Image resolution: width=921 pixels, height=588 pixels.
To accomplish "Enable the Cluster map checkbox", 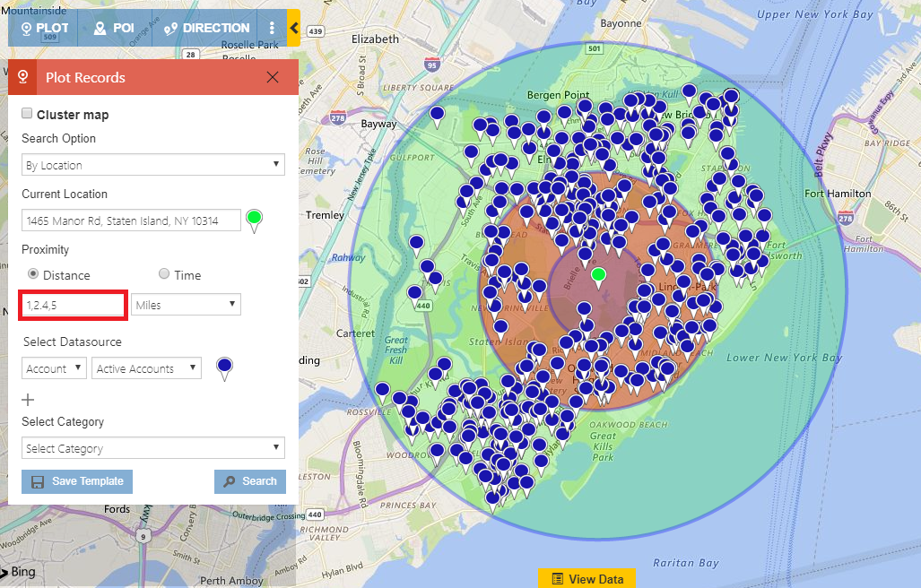I will coord(28,114).
